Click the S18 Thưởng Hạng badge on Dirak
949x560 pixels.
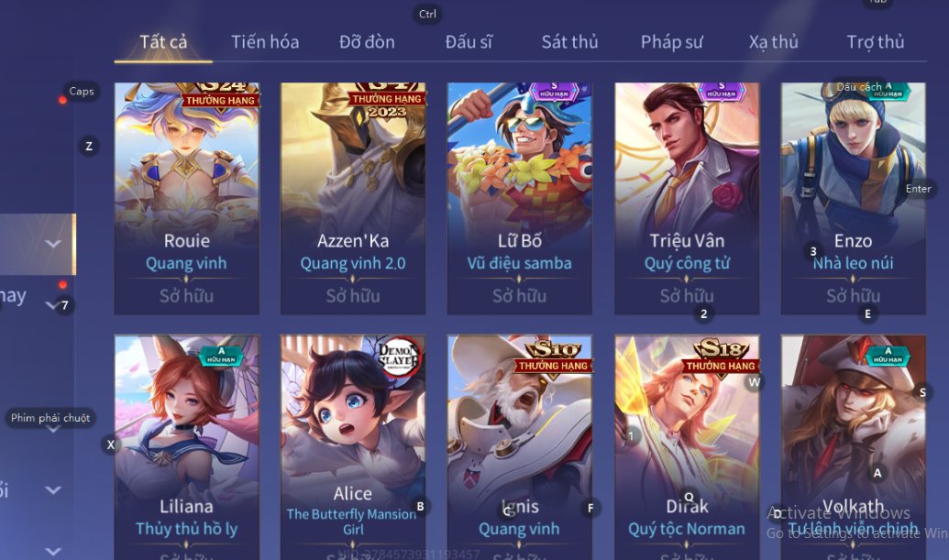[x=720, y=357]
